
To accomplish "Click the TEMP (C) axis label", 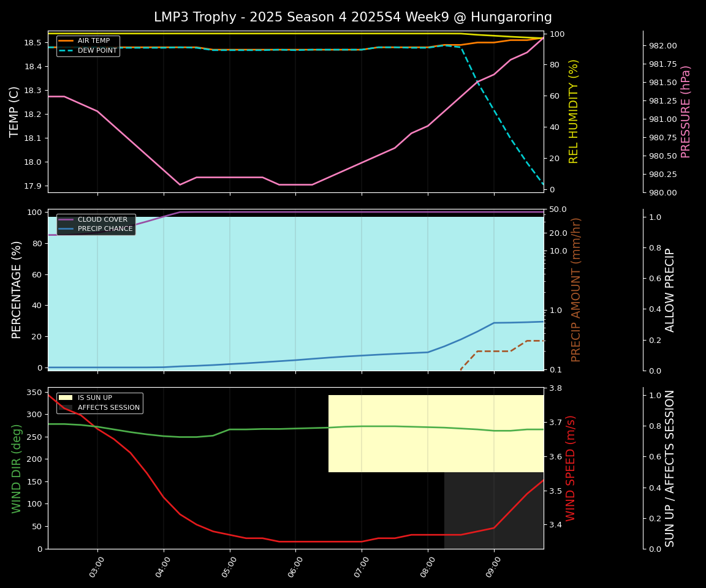I will click(15, 111).
